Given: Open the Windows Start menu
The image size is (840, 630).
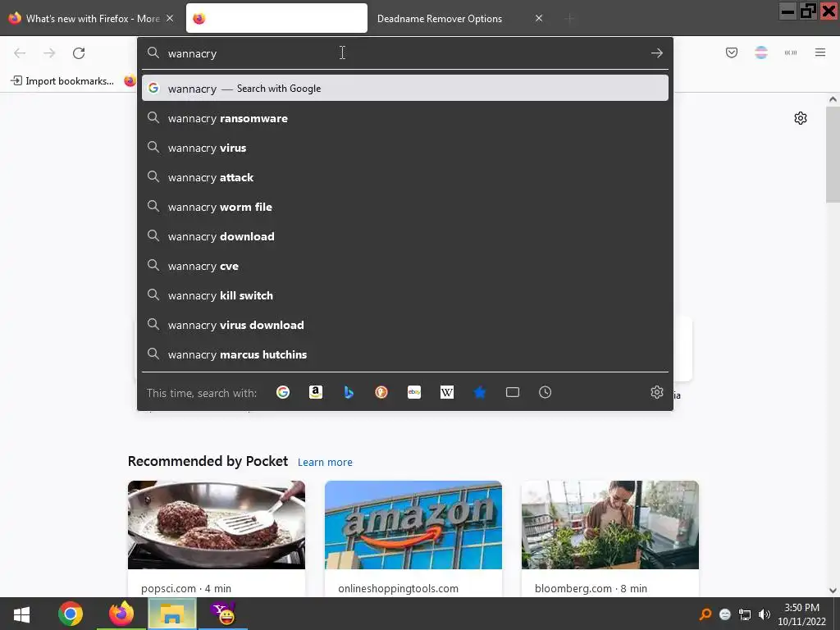Looking at the screenshot, I should [21, 614].
